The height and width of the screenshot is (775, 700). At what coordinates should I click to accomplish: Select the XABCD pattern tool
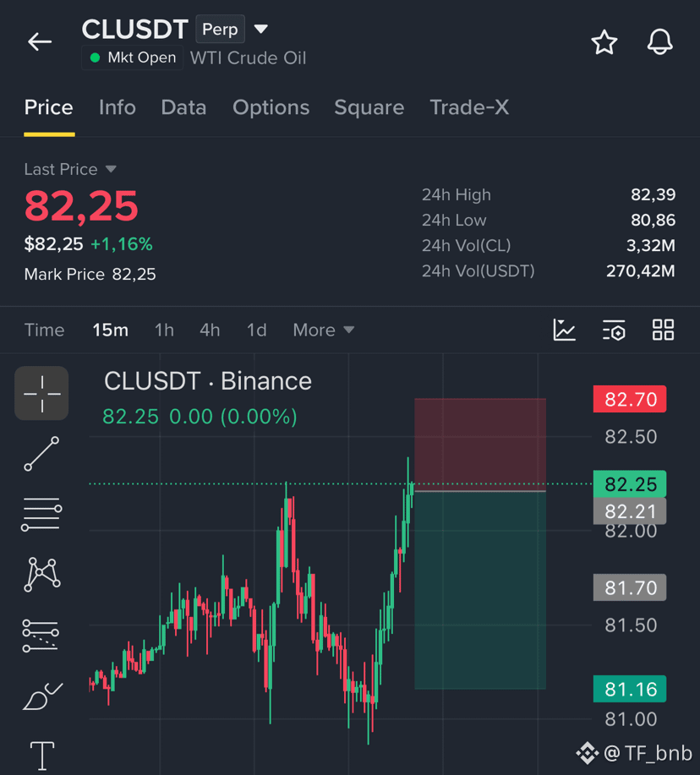tap(42, 575)
